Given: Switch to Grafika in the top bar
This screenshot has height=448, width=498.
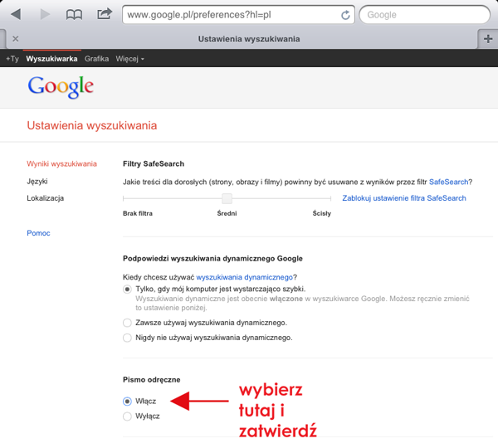Looking at the screenshot, I should click(96, 59).
